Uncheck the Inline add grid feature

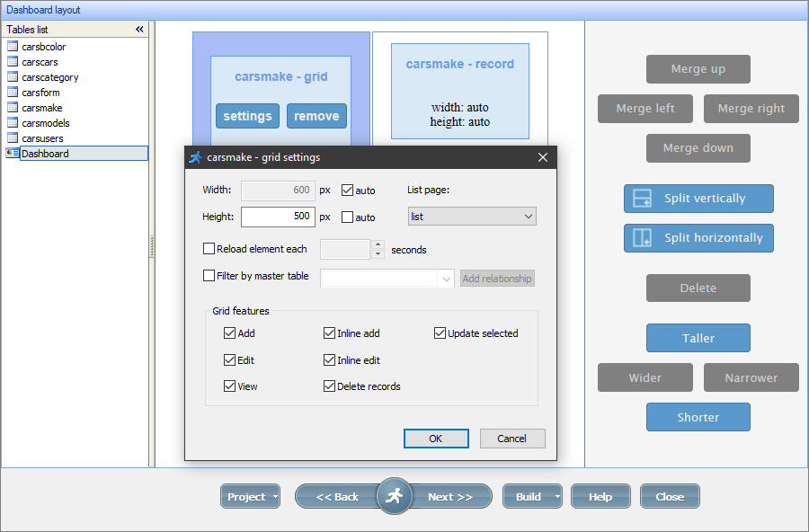tap(329, 332)
